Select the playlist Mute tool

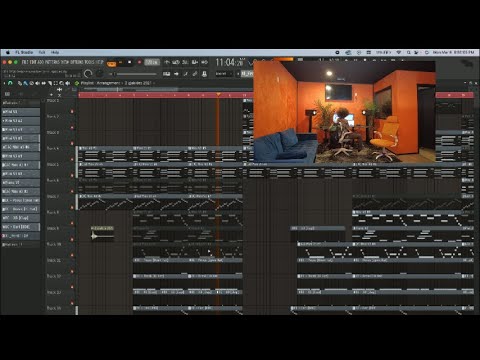point(37,83)
